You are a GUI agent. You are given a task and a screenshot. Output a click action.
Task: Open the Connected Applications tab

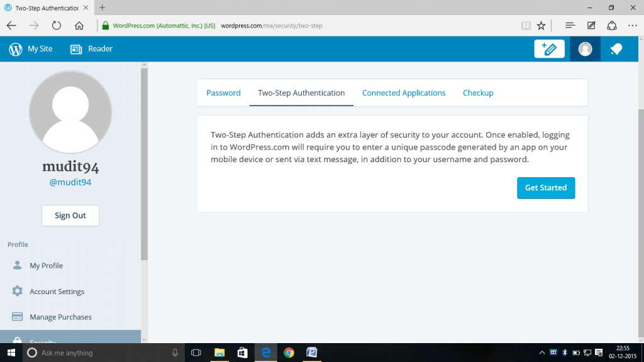pos(404,93)
